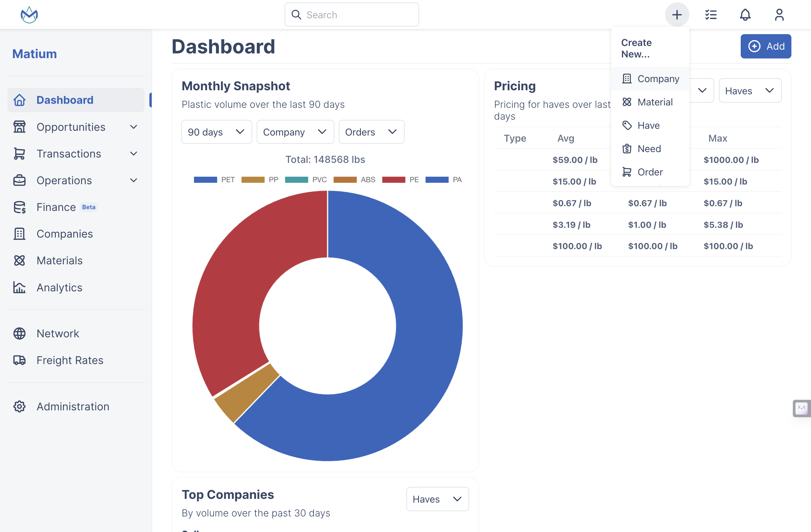811x532 pixels.
Task: Open the Top Companies Haves dropdown
Action: click(x=437, y=499)
